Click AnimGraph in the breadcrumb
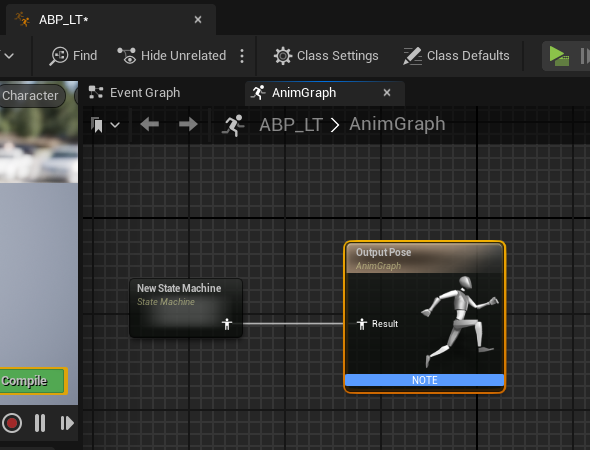The image size is (590, 450). point(397,124)
